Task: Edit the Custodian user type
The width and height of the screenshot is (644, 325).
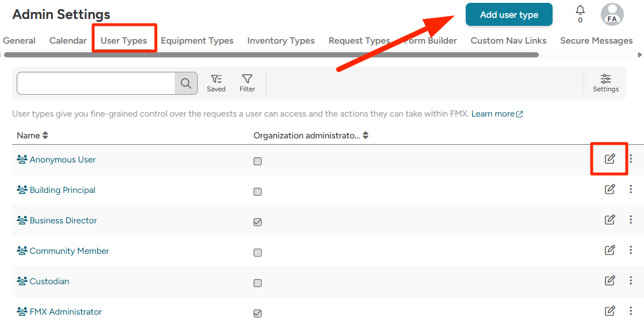Action: click(x=609, y=281)
